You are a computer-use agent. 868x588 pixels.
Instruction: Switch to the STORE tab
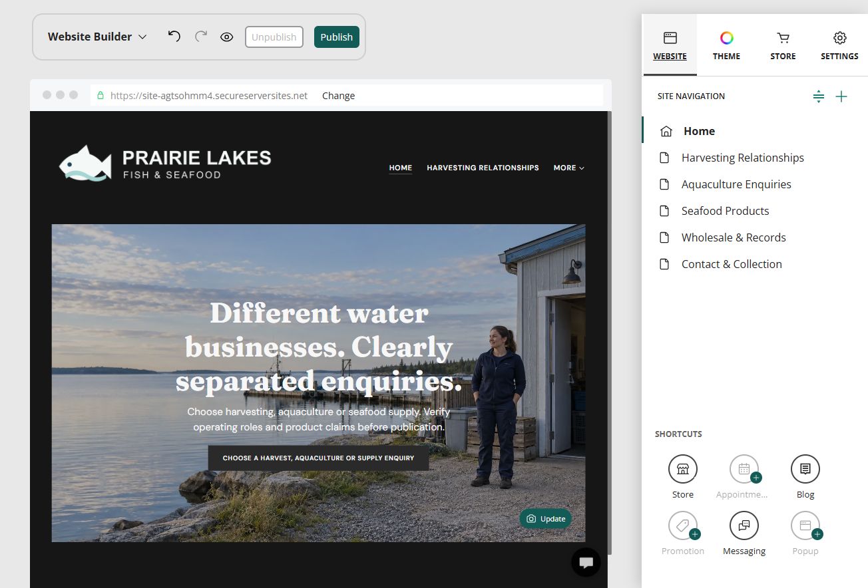tap(783, 45)
